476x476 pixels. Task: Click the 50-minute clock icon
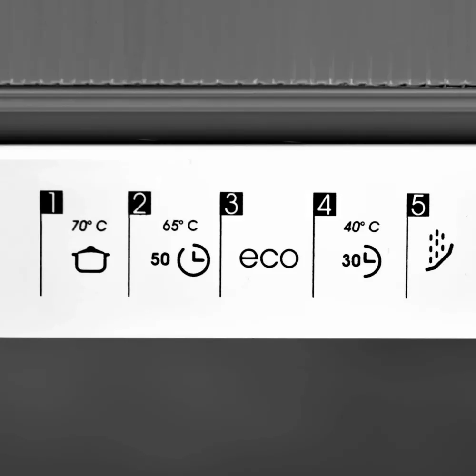[x=194, y=260]
